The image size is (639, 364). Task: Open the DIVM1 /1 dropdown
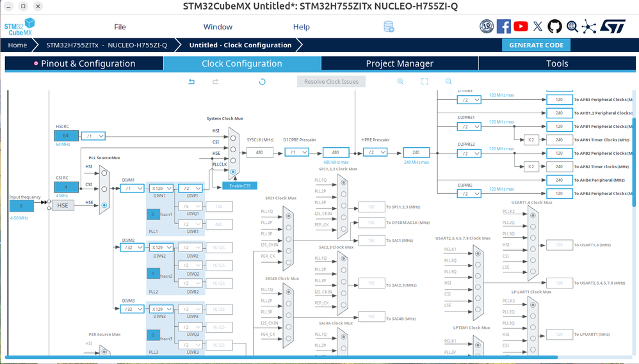[132, 188]
